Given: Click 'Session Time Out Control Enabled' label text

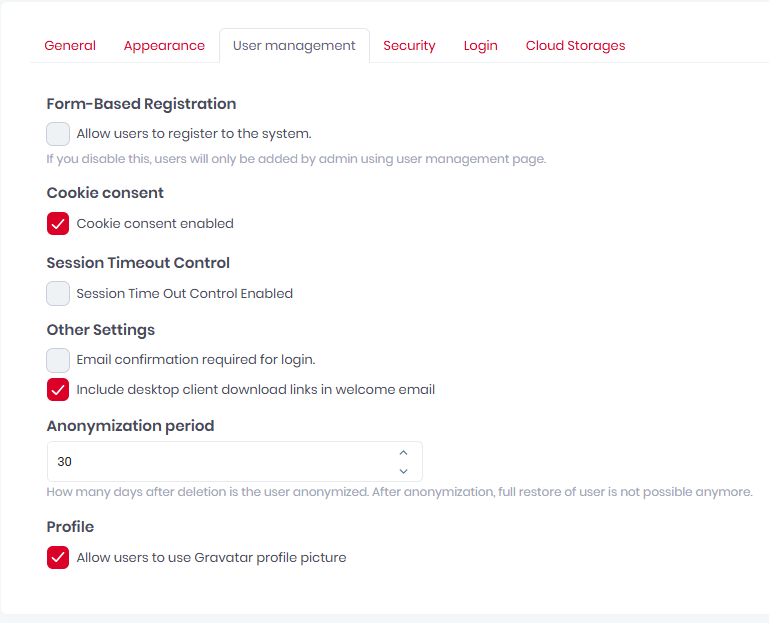Looking at the screenshot, I should click(x=184, y=294).
